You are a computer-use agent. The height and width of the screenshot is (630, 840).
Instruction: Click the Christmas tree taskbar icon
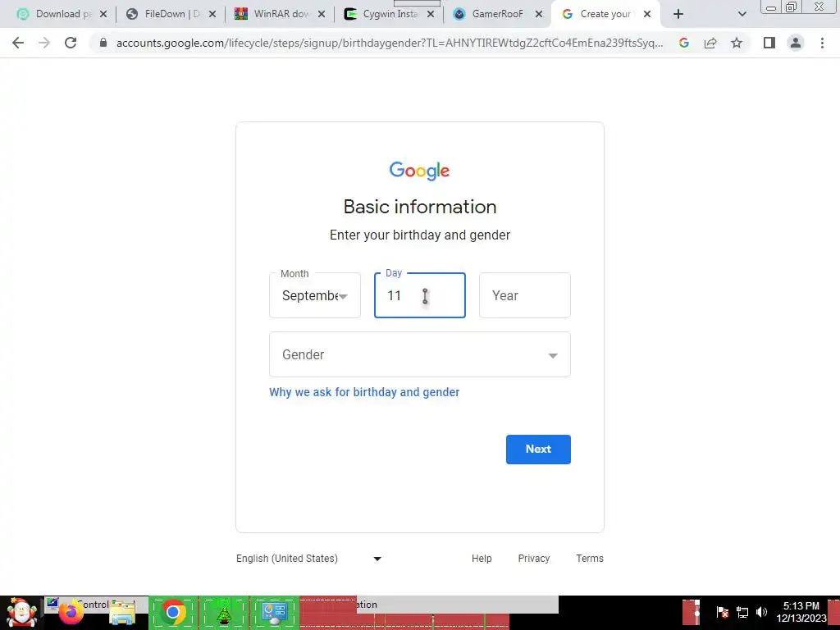(224, 613)
